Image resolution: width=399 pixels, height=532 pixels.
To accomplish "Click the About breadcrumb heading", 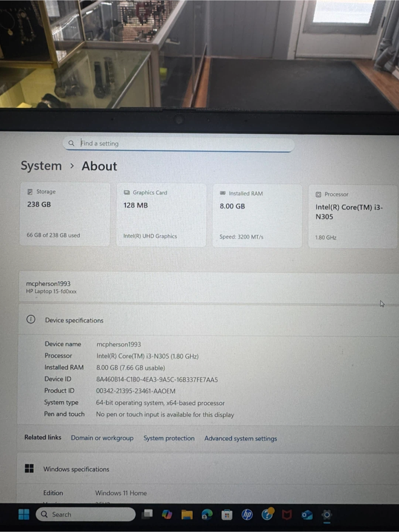I will (99, 166).
